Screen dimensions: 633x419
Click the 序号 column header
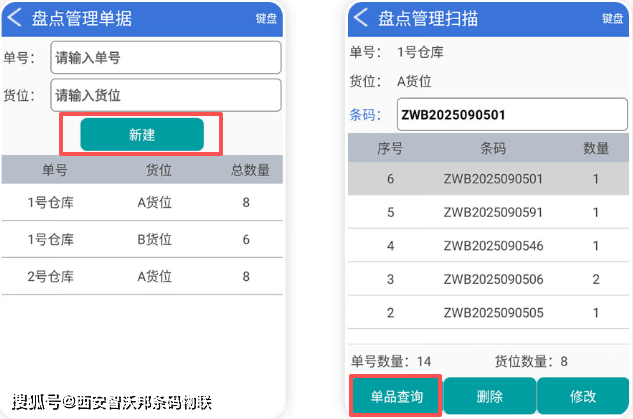390,148
